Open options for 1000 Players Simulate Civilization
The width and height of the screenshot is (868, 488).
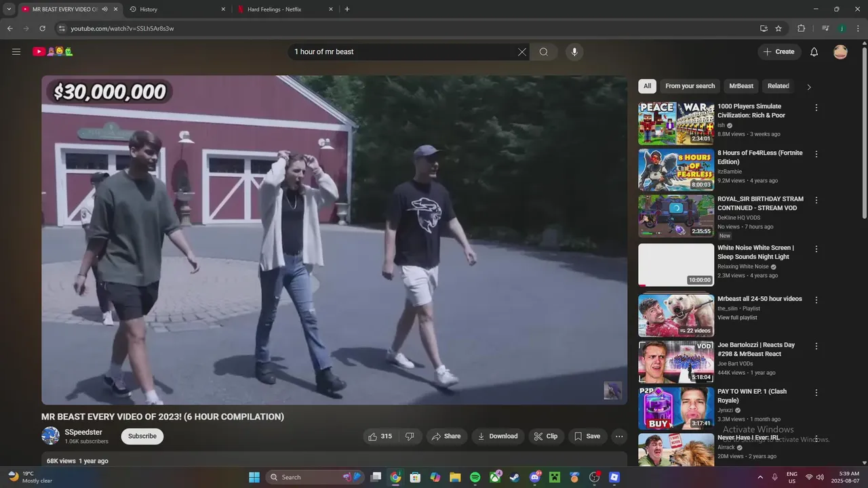tap(816, 108)
